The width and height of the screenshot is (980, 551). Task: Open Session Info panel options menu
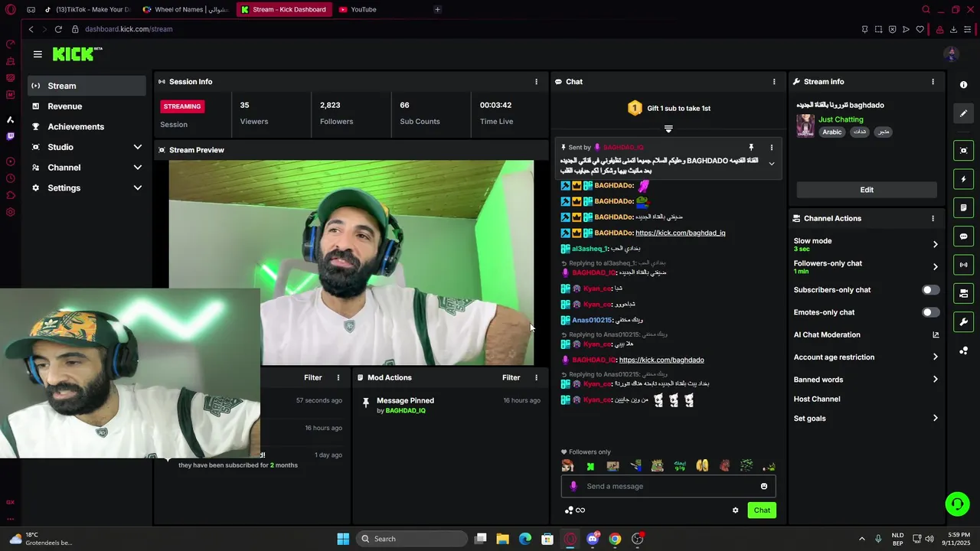pyautogui.click(x=536, y=81)
